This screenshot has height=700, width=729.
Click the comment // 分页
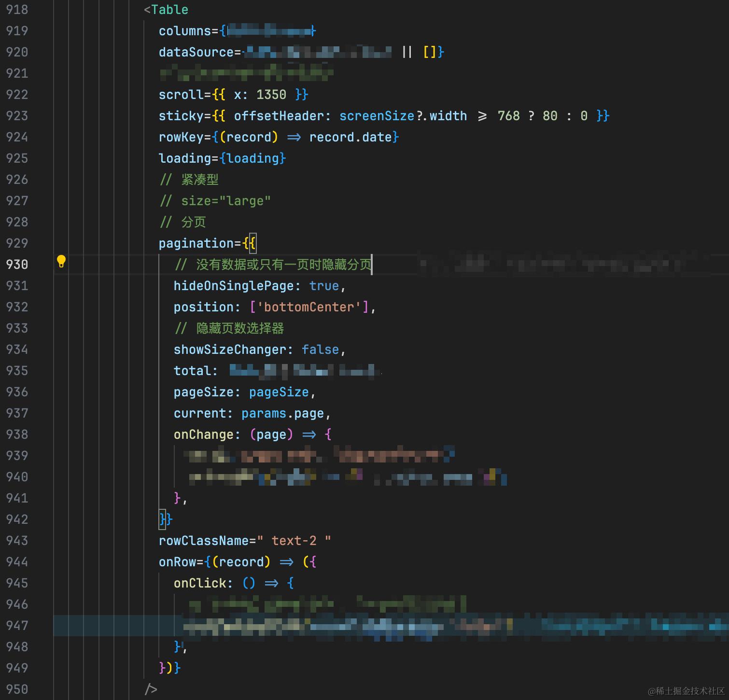pos(183,222)
